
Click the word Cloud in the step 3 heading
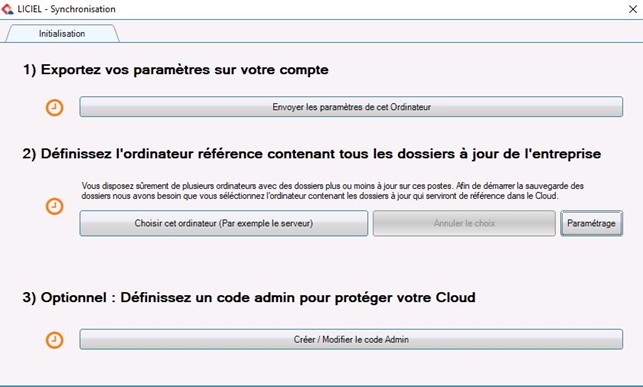[x=456, y=297]
